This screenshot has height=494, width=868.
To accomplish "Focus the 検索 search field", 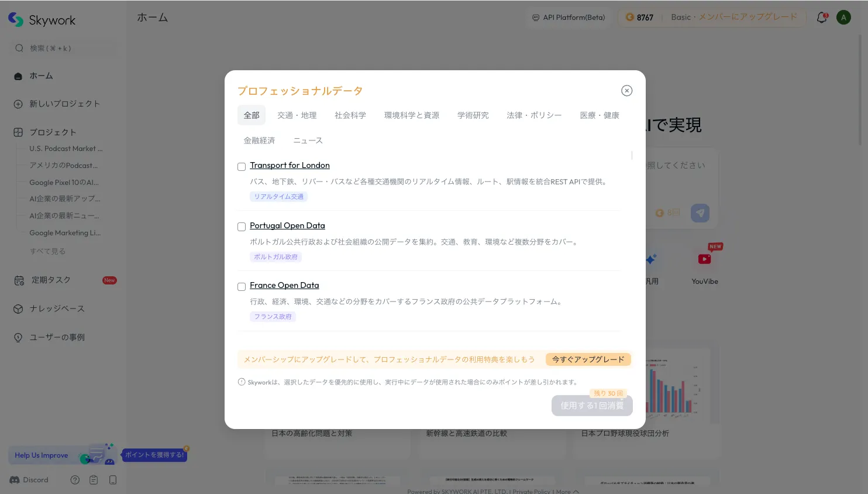I will coord(63,48).
